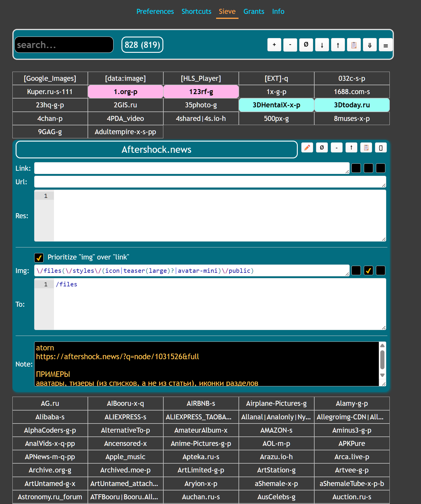
Task: Collapse the Aftershock.news rule header
Action: click(x=157, y=150)
